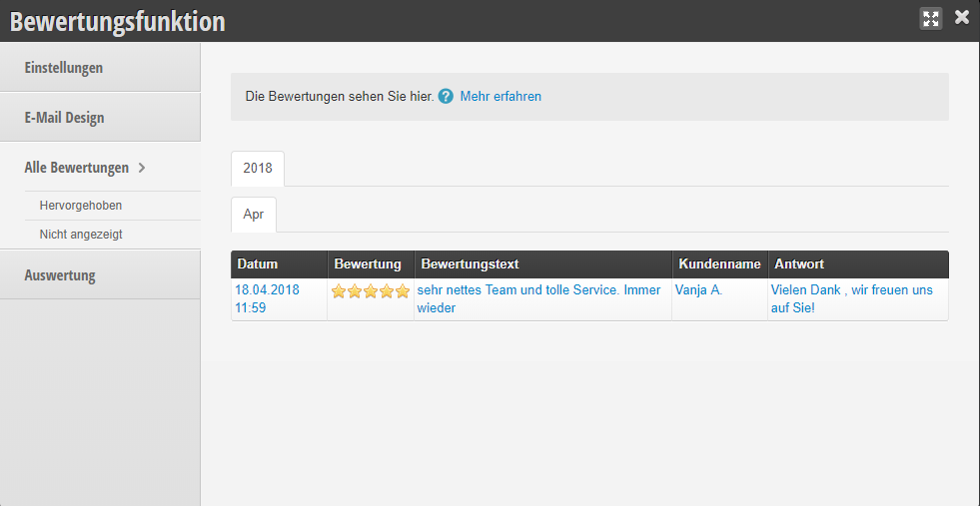980x506 pixels.
Task: Show Nicht angezeigt reviews
Action: pos(81,235)
